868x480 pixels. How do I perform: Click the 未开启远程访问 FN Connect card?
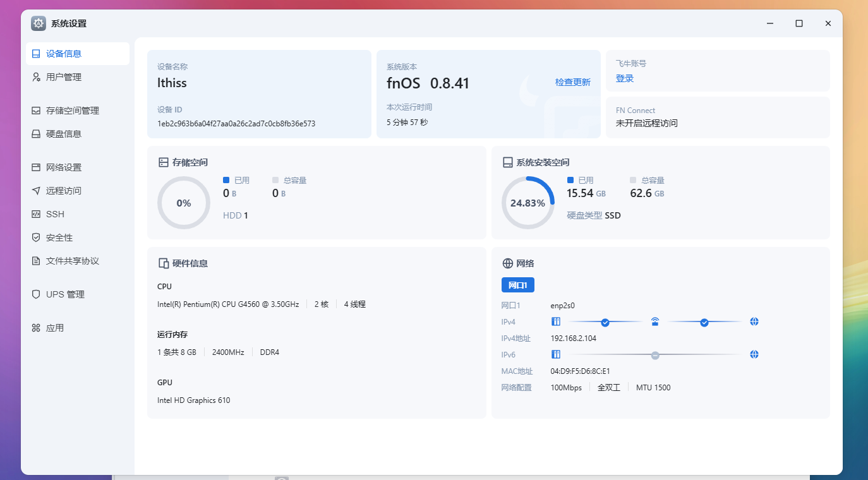click(x=718, y=117)
